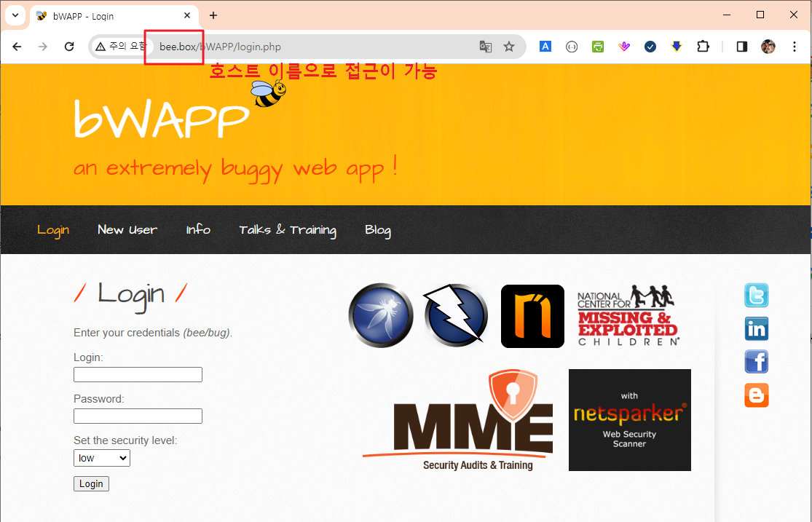
Task: Maximize the Chrome window
Action: 760,15
